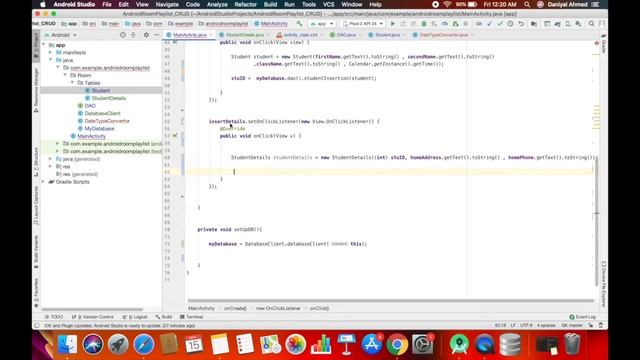The image size is (640, 360).
Task: Click the error indicator at editor top right
Action: pyautogui.click(x=596, y=43)
